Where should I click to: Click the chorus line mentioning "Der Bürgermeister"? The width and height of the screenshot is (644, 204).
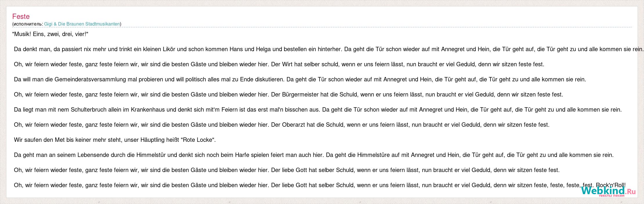tap(288, 95)
